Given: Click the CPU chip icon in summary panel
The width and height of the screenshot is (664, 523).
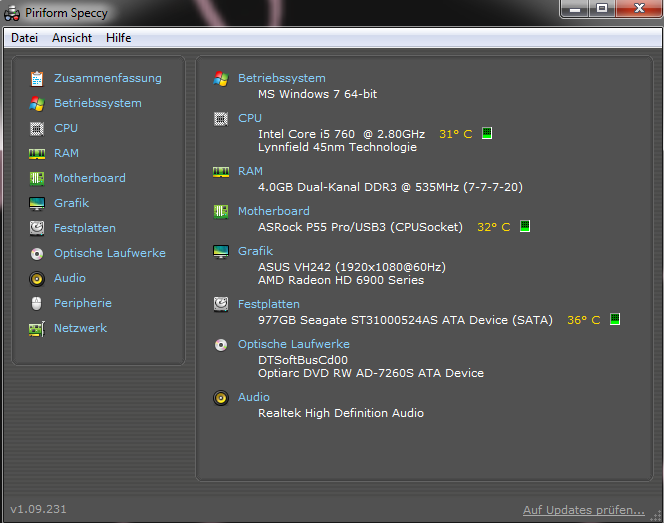Looking at the screenshot, I should pos(221,119).
